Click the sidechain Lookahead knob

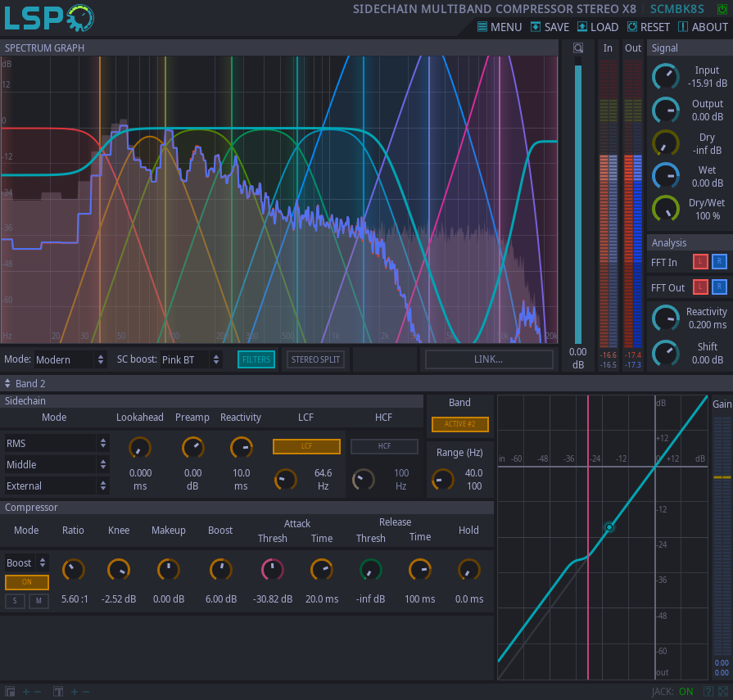click(x=140, y=448)
